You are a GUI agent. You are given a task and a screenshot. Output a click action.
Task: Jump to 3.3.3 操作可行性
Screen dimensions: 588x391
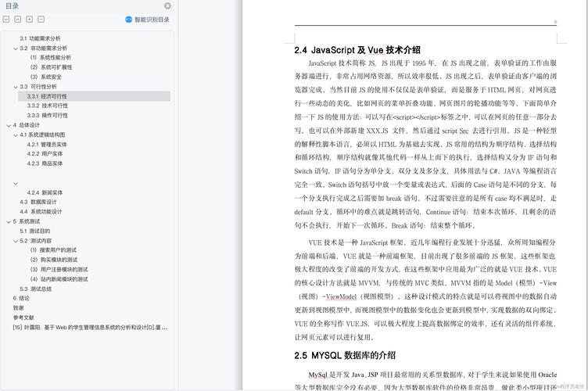pyautogui.click(x=47, y=116)
